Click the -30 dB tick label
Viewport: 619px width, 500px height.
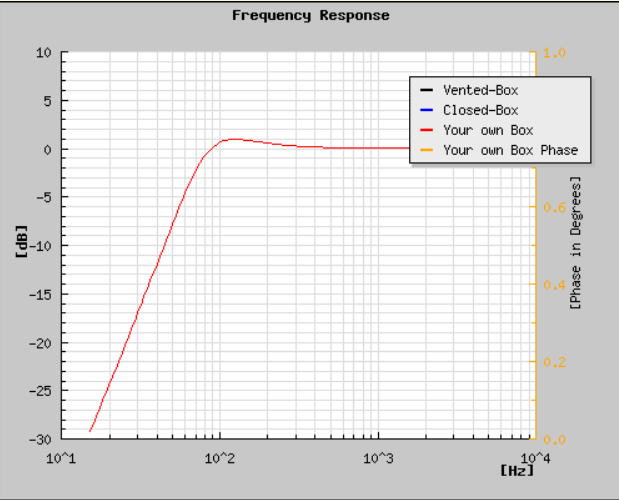pos(40,439)
